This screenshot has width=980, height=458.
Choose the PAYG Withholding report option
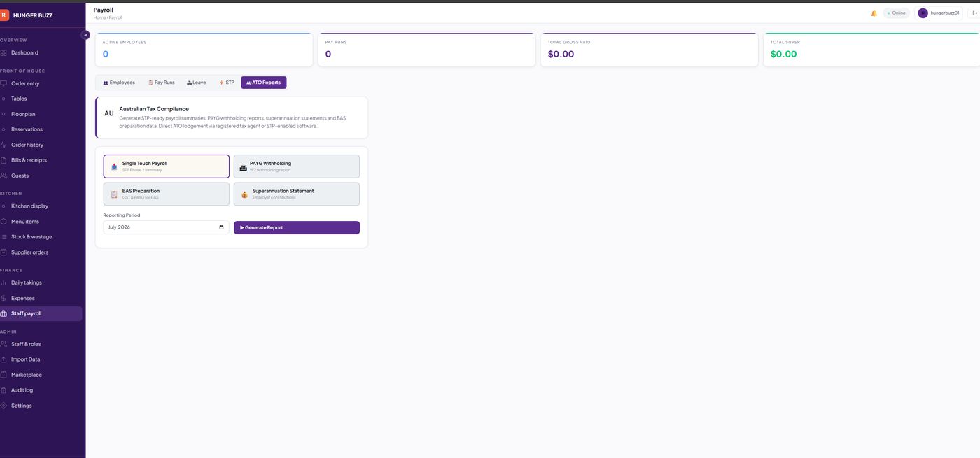[x=297, y=166]
